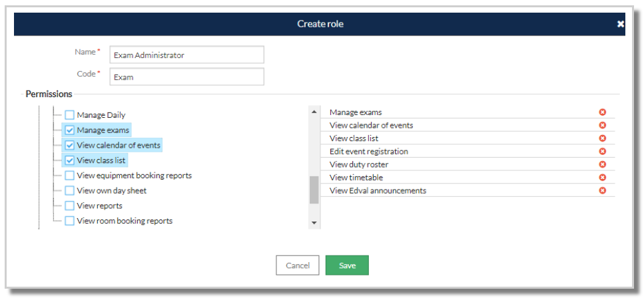Uncheck View calendar of events checkbox
Screen dimensions: 644x298
point(69,145)
